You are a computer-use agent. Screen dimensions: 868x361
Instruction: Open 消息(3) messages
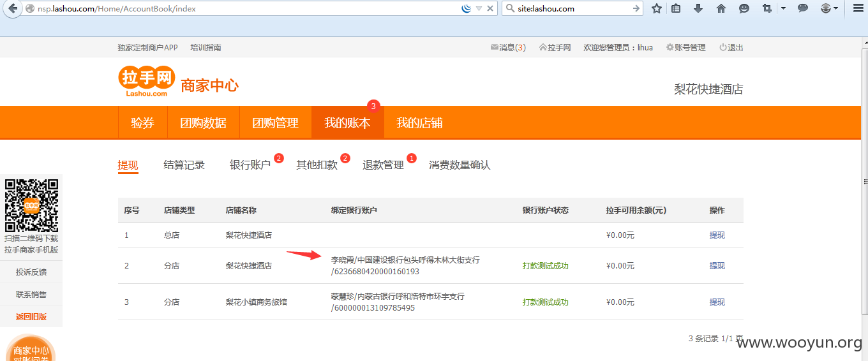[508, 48]
